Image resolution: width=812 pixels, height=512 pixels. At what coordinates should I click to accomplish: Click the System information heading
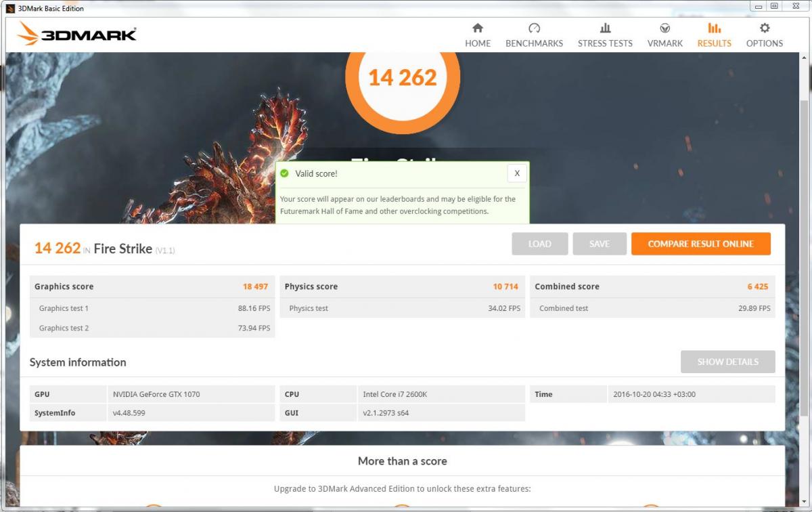[x=78, y=362]
